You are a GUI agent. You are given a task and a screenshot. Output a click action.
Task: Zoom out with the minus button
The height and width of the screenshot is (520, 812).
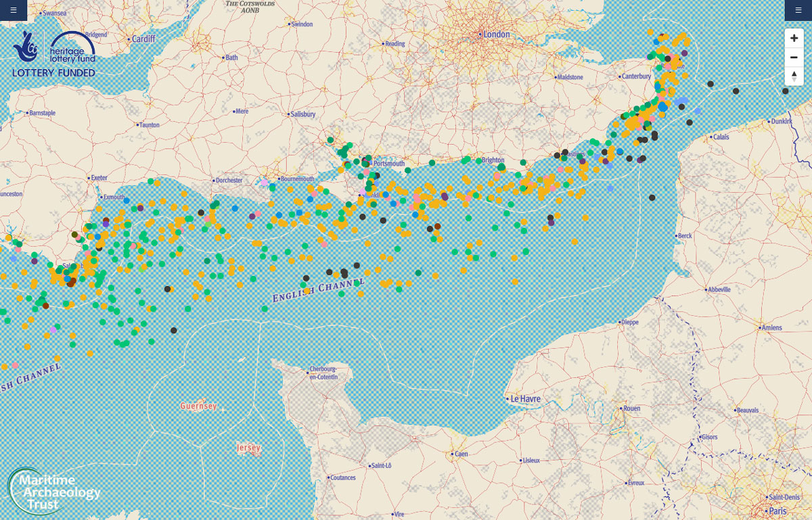click(794, 57)
